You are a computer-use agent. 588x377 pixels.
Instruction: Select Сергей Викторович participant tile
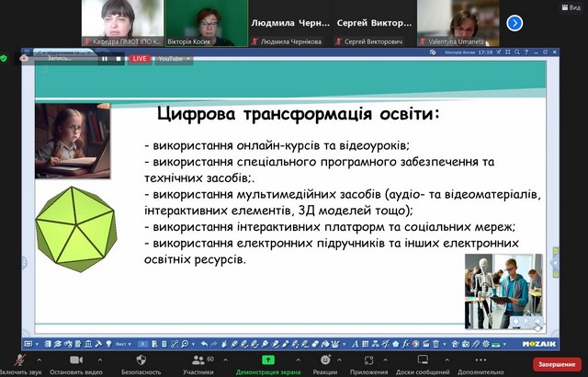[374, 23]
